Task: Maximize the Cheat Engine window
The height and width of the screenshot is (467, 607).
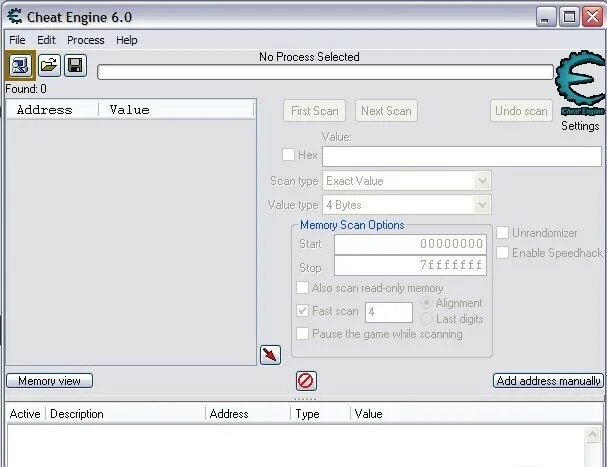Action: pos(569,17)
